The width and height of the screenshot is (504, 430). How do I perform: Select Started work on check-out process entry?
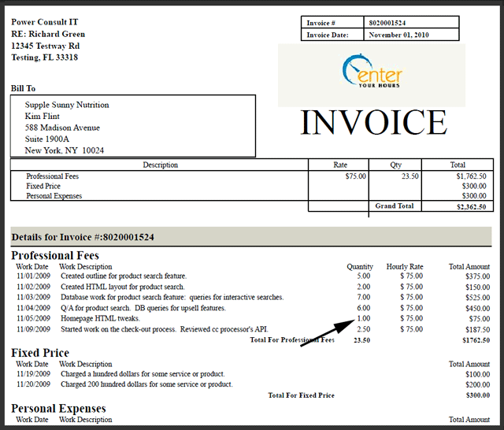165,329
